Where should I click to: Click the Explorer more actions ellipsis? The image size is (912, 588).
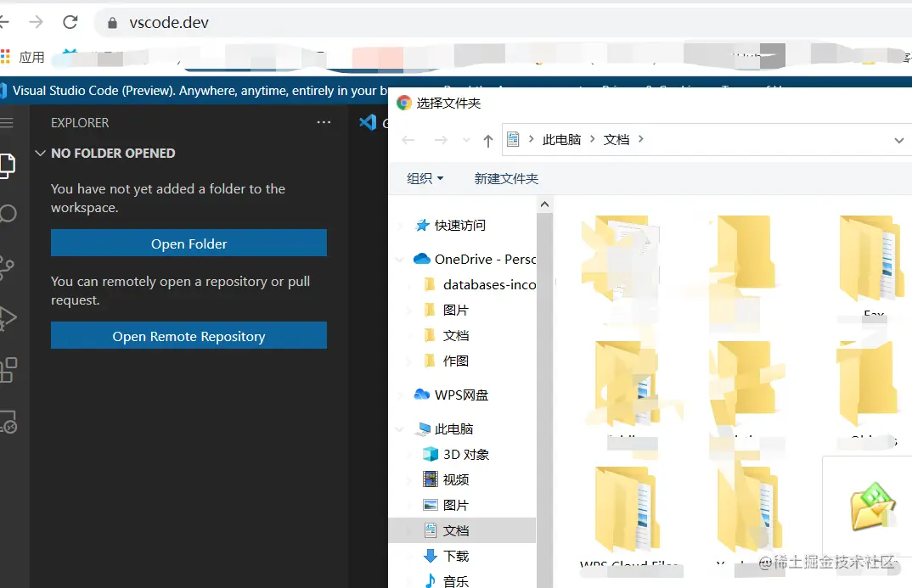324,122
